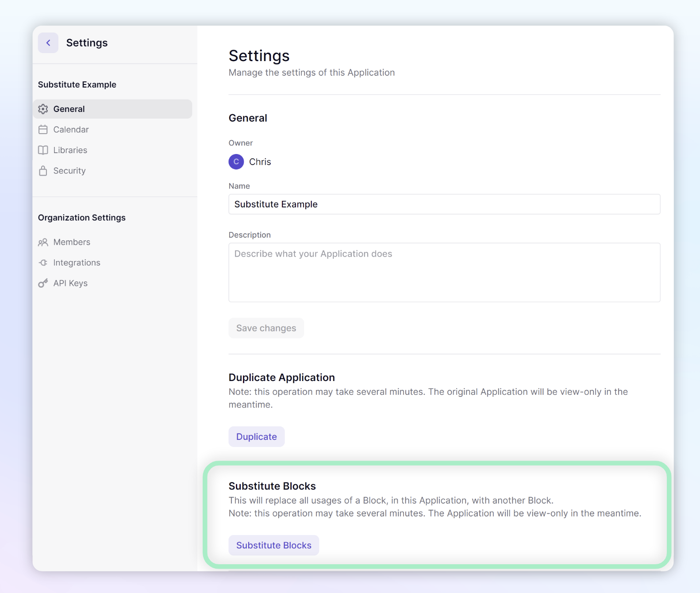
Task: Click the Duplicate button
Action: pyautogui.click(x=257, y=437)
